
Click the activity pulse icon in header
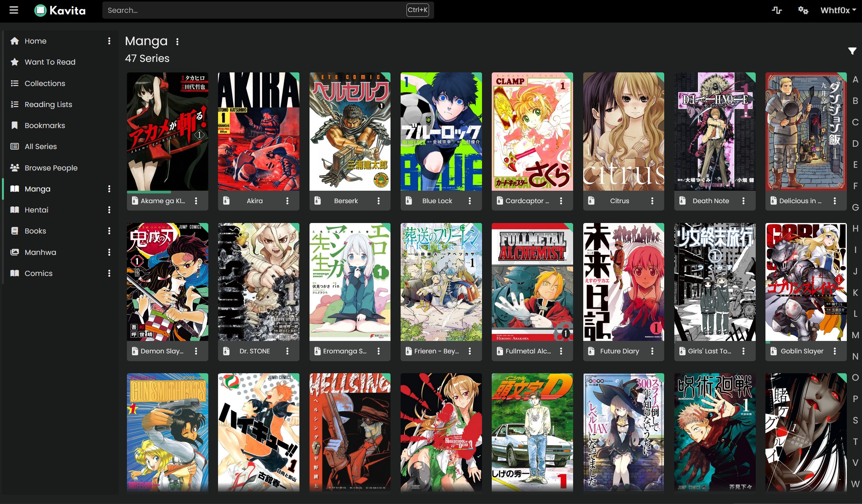pos(777,10)
